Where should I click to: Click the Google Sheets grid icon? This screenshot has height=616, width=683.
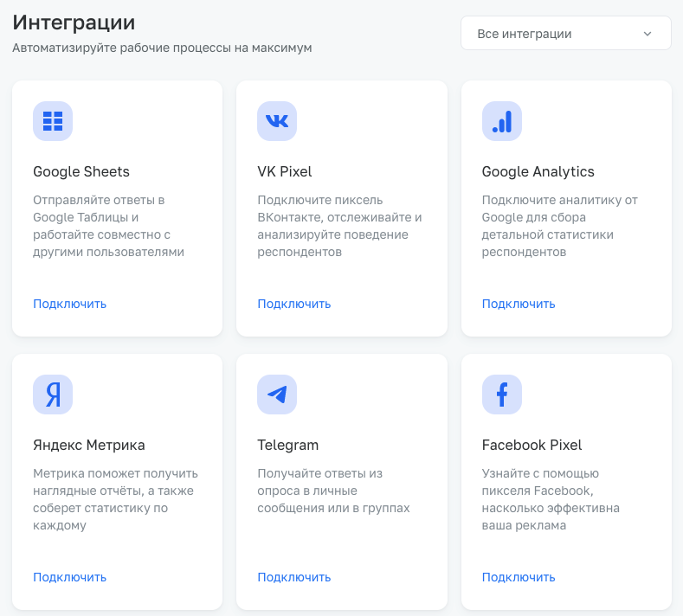point(53,121)
